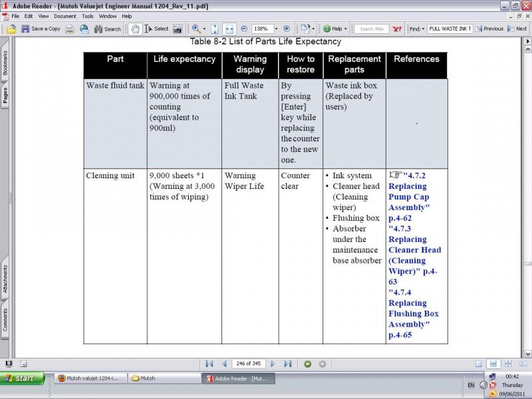Open the Attachments side panel tab

pyautogui.click(x=5, y=279)
